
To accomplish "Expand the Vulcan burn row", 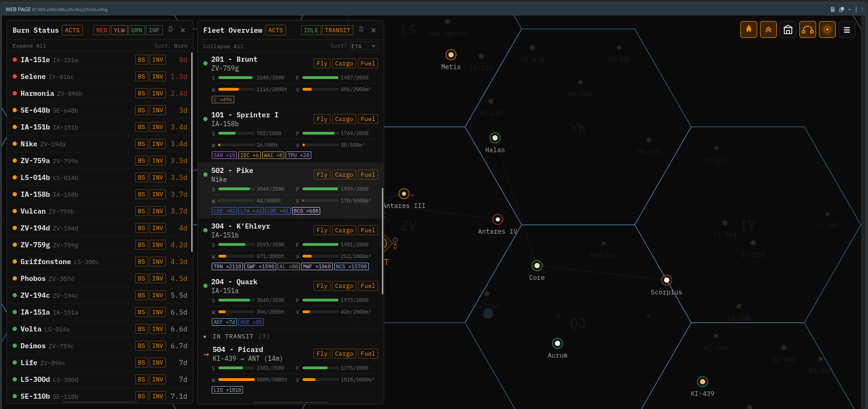I will click(x=100, y=211).
